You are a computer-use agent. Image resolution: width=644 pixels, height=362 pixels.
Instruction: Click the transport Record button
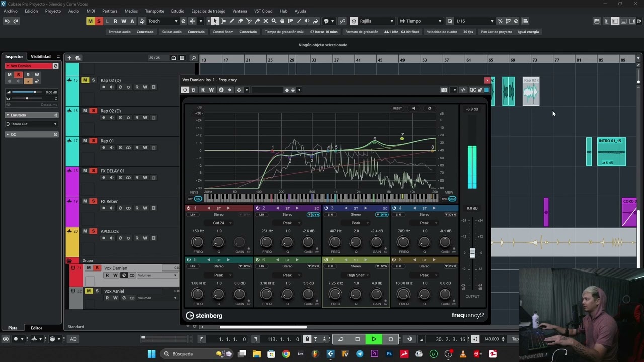point(391,339)
